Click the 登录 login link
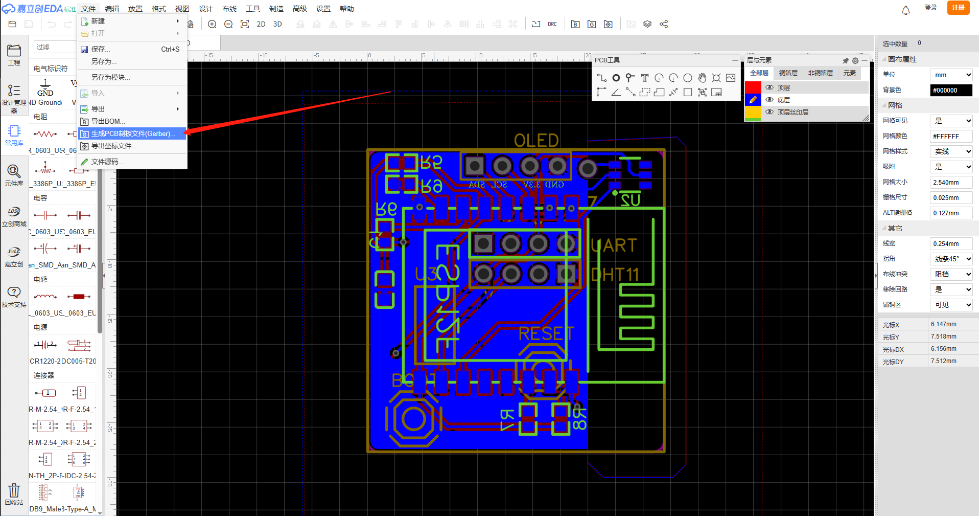This screenshot has height=516, width=980. [x=930, y=8]
